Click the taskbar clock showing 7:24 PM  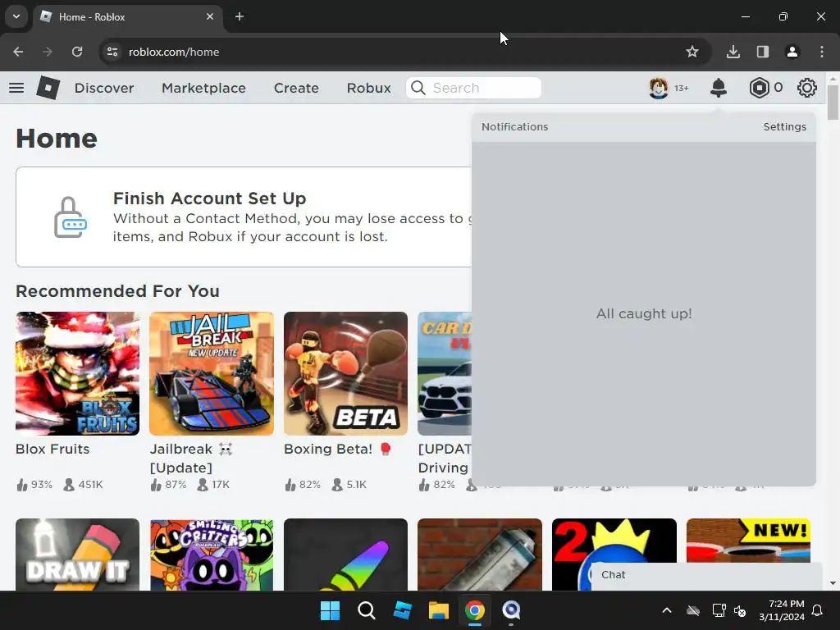tap(782, 610)
